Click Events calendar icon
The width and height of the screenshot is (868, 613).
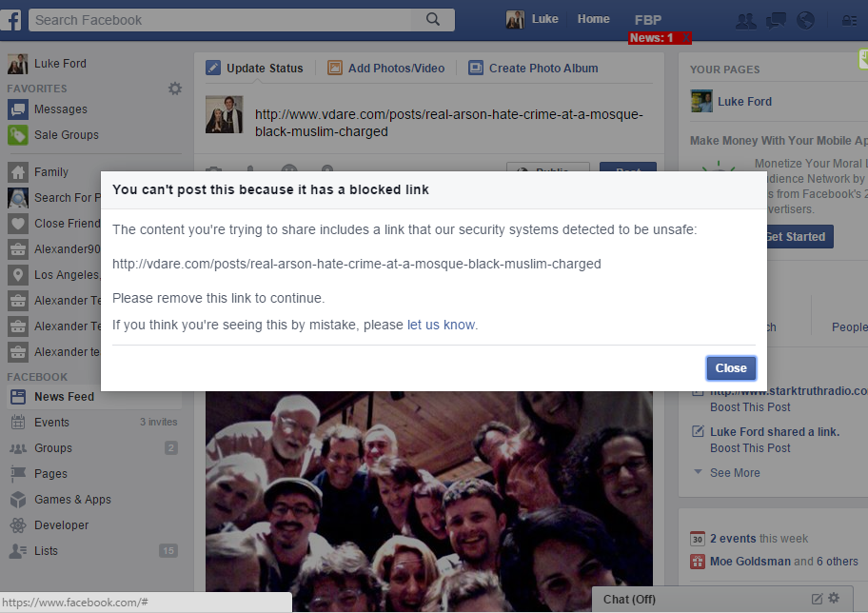18,422
